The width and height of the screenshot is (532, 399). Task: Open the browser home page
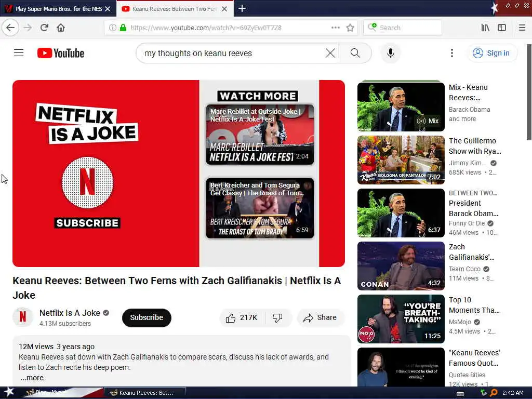pos(61,28)
